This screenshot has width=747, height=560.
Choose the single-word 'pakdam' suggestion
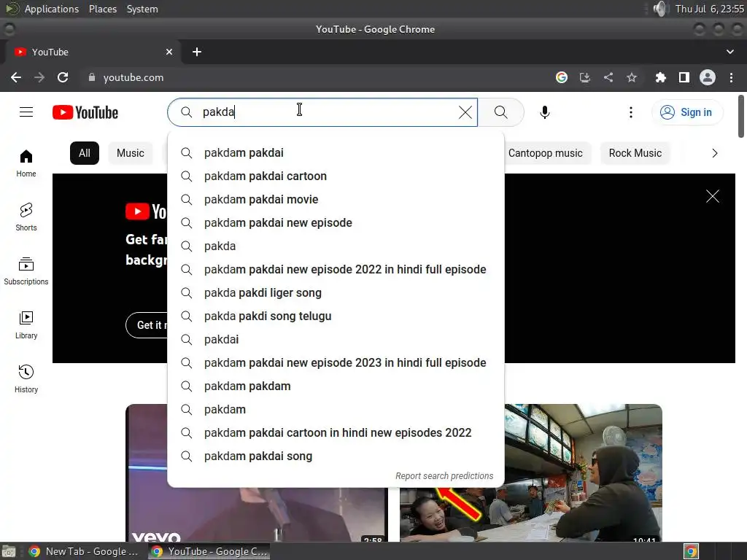336,410
